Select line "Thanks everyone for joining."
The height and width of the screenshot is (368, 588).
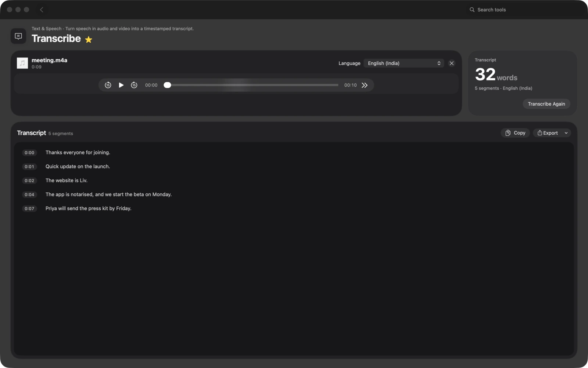pyautogui.click(x=78, y=152)
